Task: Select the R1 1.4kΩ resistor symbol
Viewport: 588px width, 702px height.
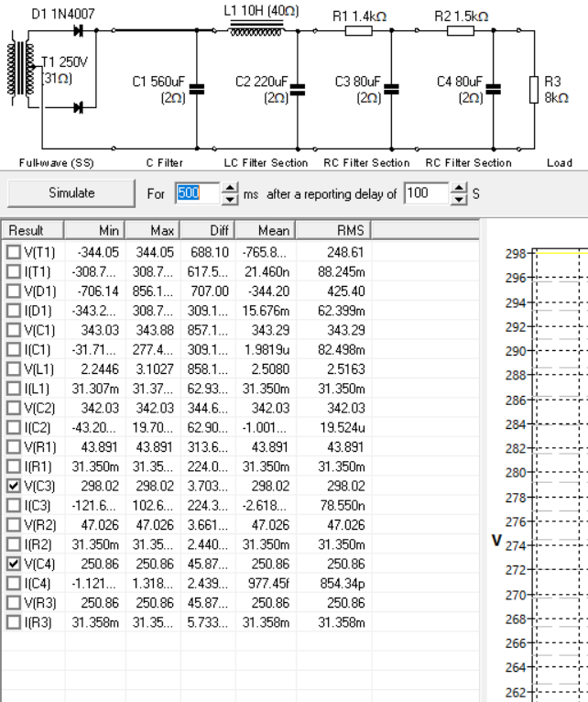Action: tap(358, 31)
